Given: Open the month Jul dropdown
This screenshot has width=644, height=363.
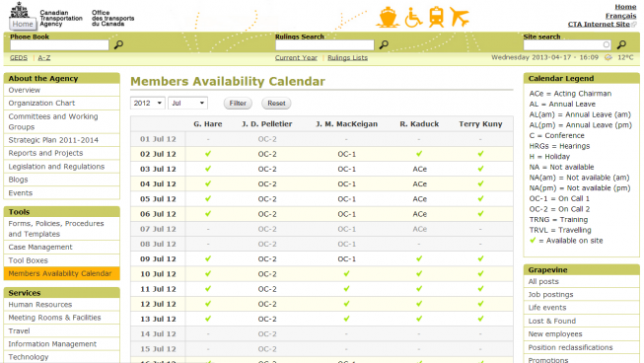Looking at the screenshot, I should [187, 103].
